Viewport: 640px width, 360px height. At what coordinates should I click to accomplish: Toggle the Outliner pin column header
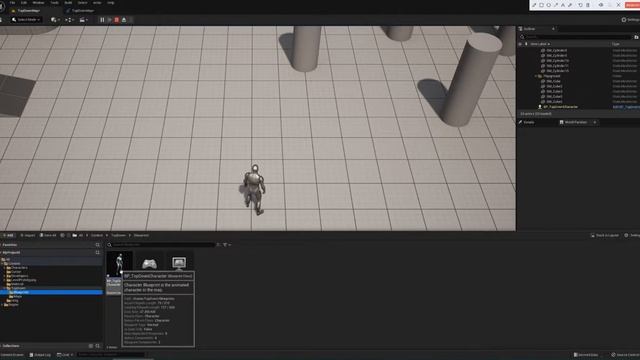coord(526,44)
